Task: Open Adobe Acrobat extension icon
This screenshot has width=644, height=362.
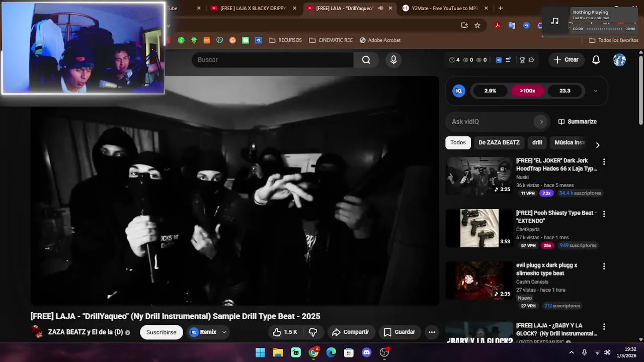Action: [498, 25]
